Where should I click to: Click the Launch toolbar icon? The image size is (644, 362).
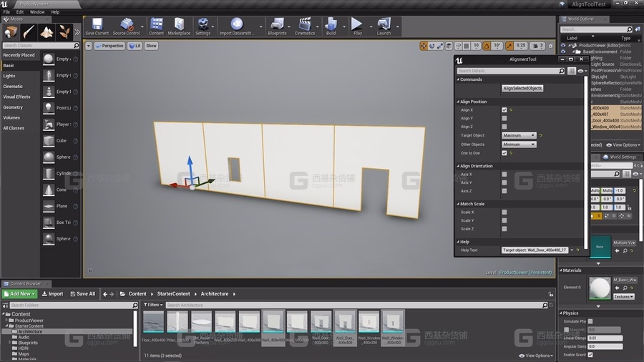click(384, 26)
